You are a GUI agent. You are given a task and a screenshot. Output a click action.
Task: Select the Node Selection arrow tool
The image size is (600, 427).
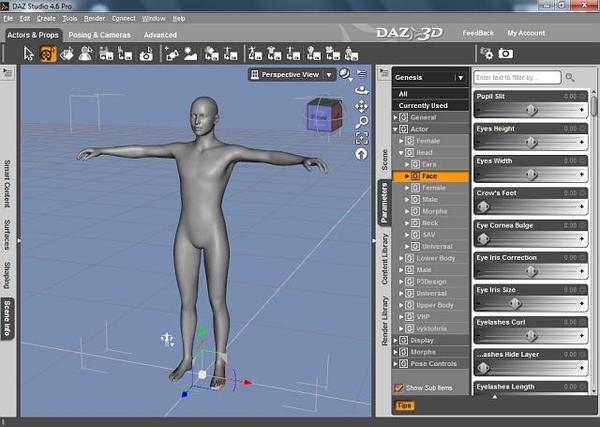point(29,54)
